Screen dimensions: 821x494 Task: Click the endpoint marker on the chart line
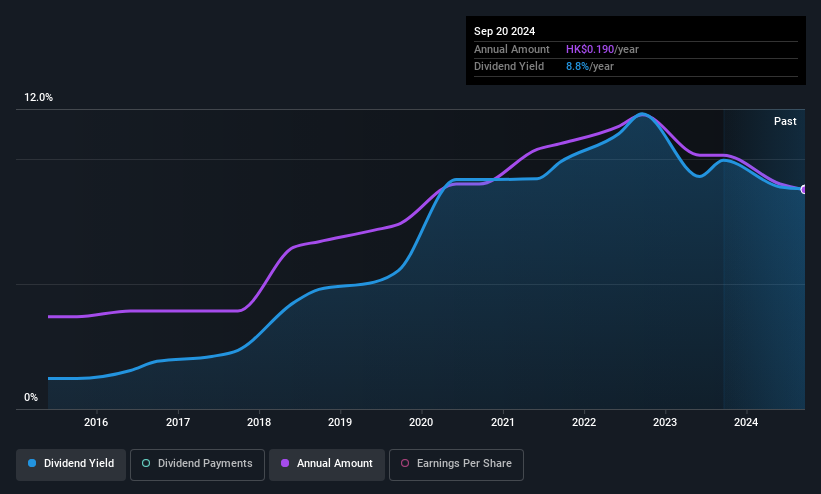coord(804,189)
